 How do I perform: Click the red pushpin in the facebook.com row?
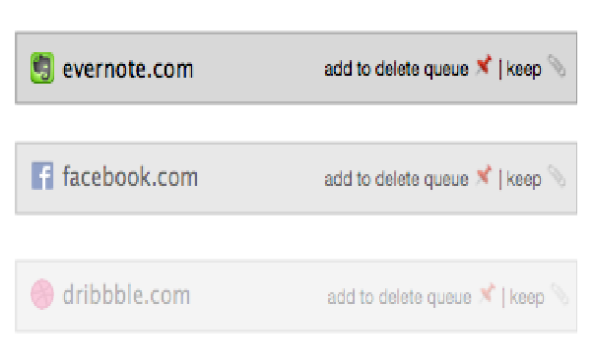coord(484,175)
